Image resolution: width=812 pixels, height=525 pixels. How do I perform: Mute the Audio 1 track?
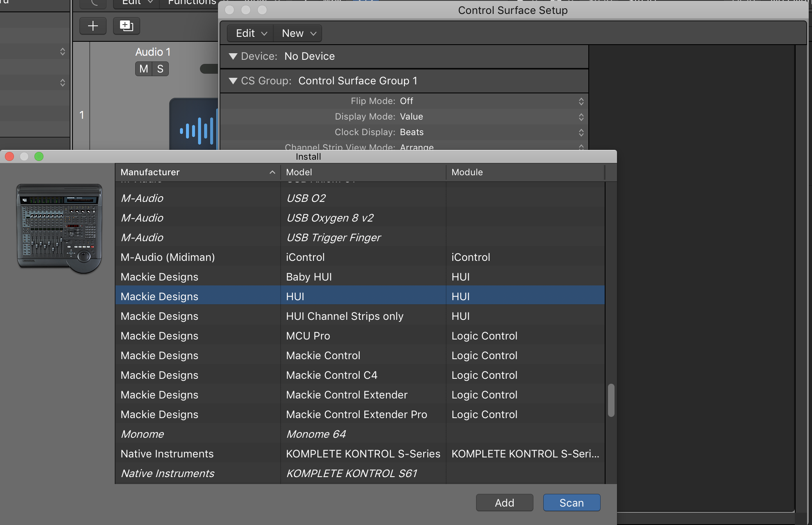click(x=143, y=69)
